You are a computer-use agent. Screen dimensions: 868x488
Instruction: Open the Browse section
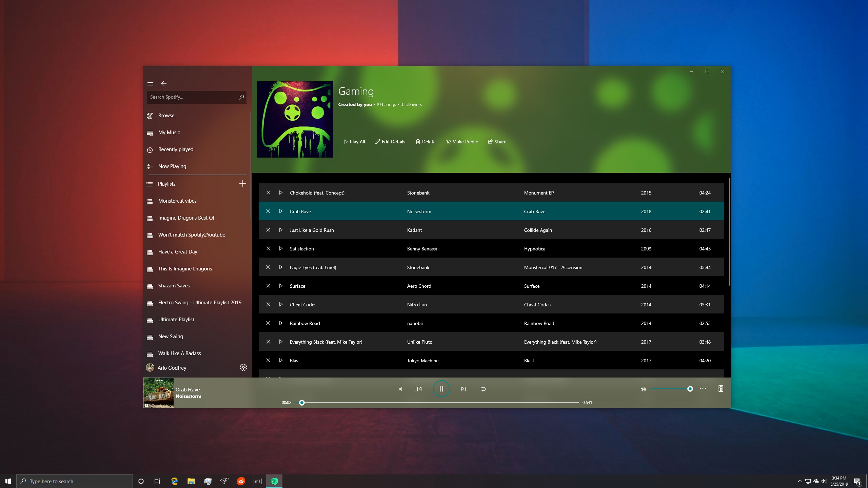click(x=166, y=116)
